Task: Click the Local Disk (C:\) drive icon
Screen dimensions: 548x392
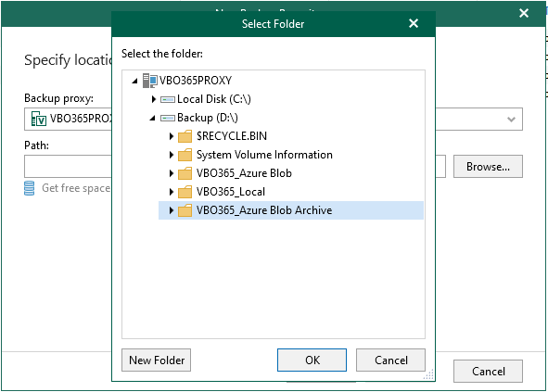Action: 168,99
